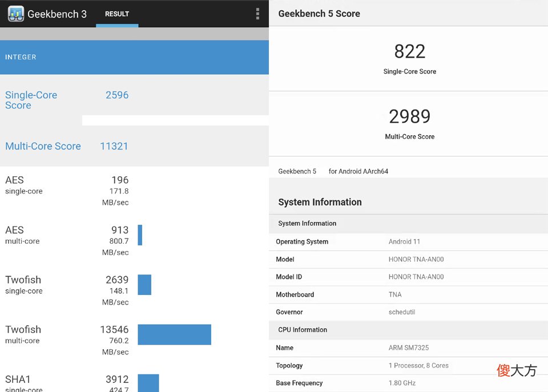Click the 2989 multi-core score
Screen dimensions: 548x392
point(410,116)
